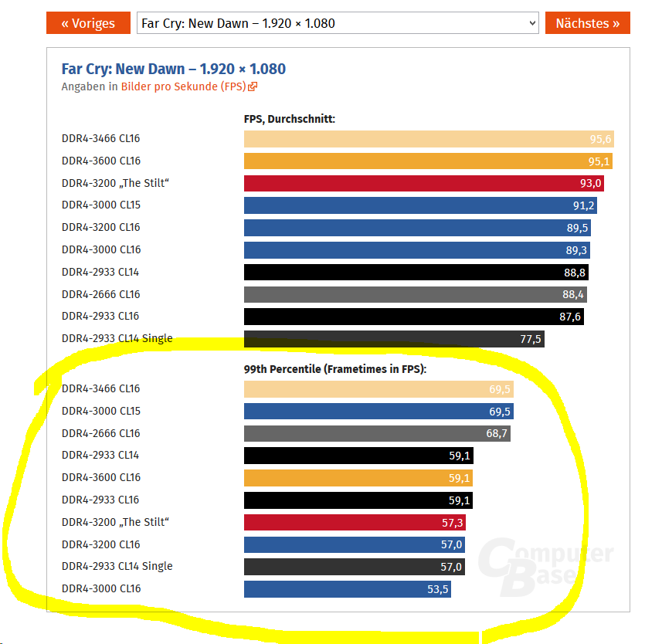Select the 89,5 average FPS bar
Viewport: 645px width, 644px height.
(417, 228)
